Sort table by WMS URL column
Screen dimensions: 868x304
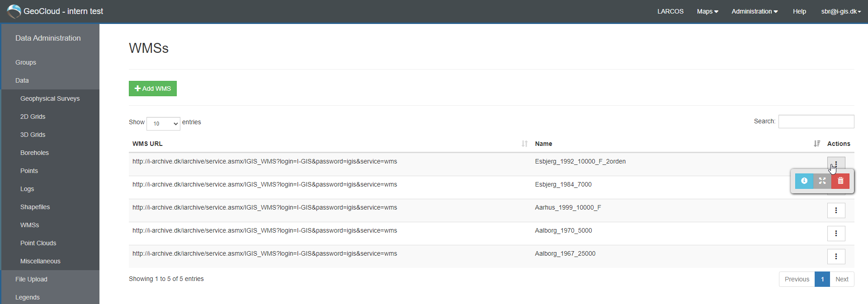pos(330,144)
